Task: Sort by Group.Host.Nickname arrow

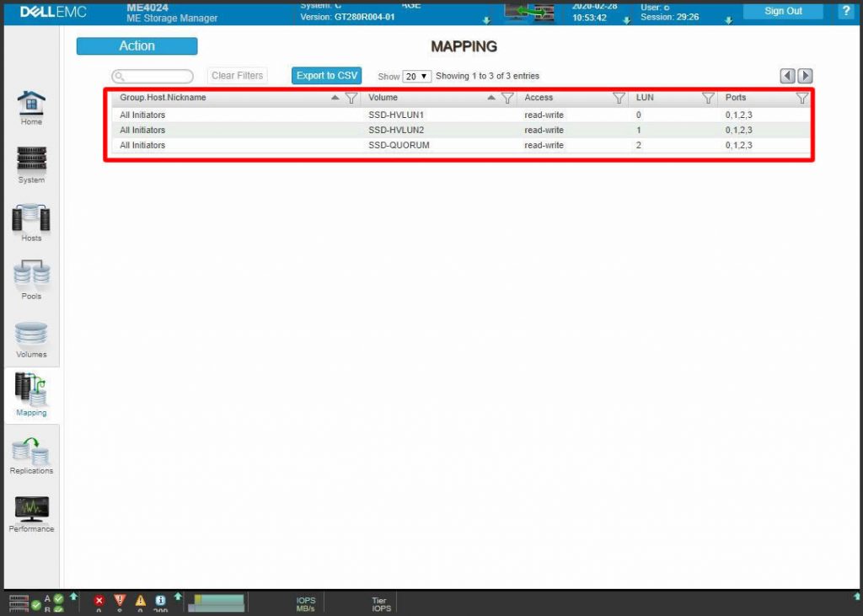Action: point(335,98)
